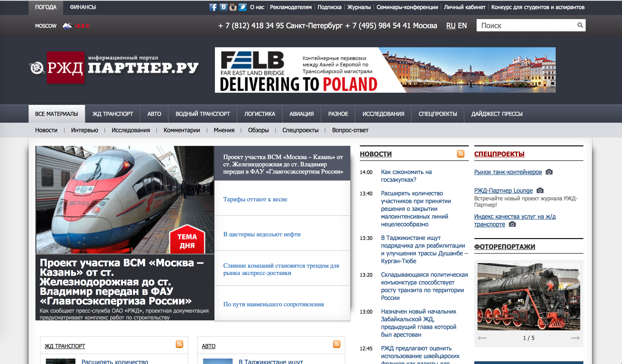Open the Авиация menu section
This screenshot has width=622, height=364.
(302, 114)
